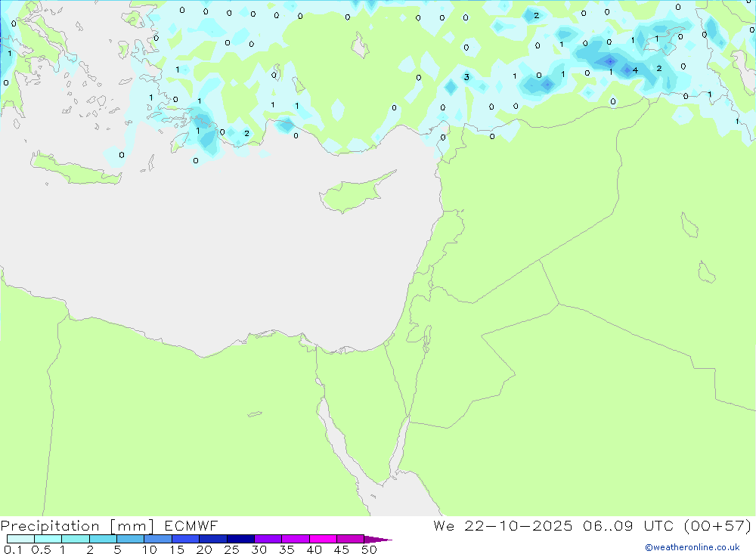Image resolution: width=756 pixels, height=554 pixels.
Task: Pick the 1–2 mm legend color box
Action: [76, 539]
